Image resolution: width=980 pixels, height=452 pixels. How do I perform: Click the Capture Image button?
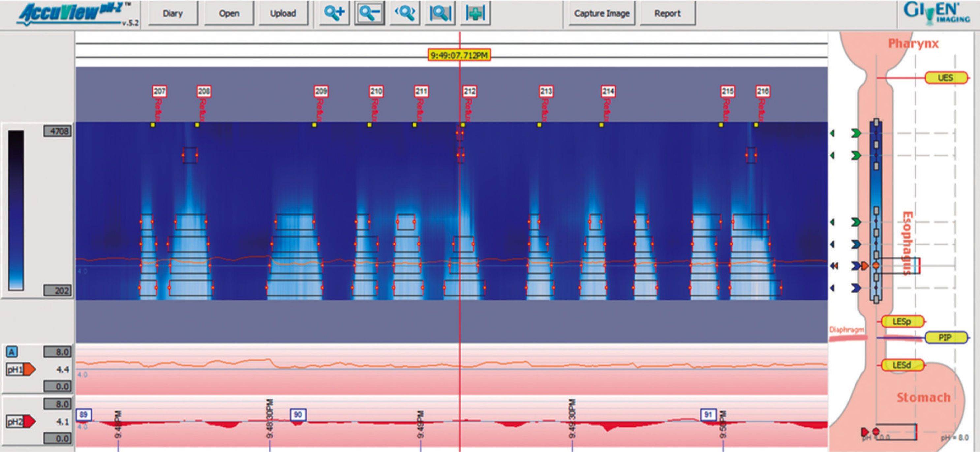point(601,14)
